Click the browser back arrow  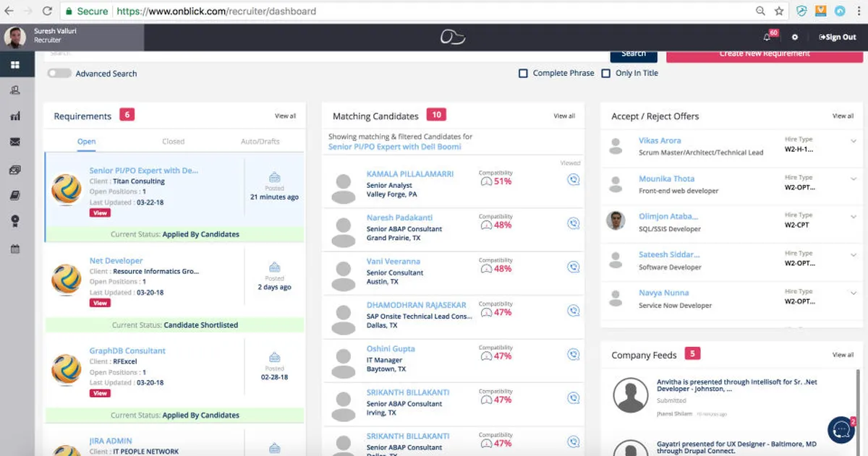[9, 11]
